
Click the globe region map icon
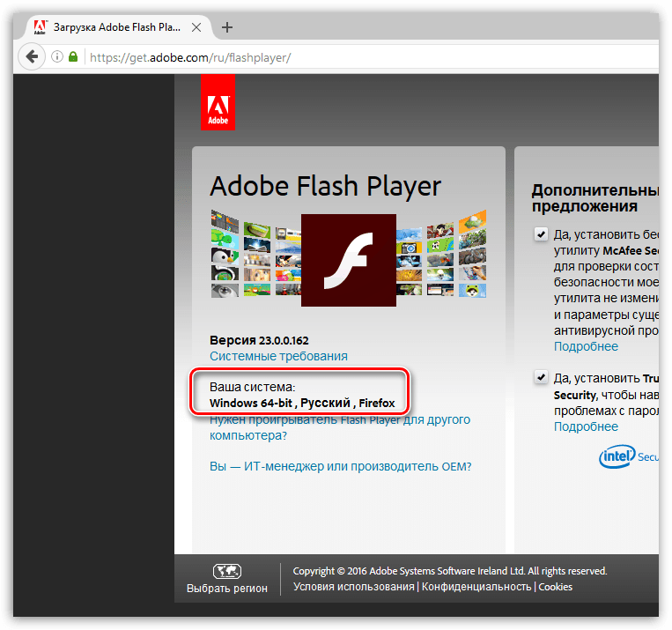coord(227,570)
